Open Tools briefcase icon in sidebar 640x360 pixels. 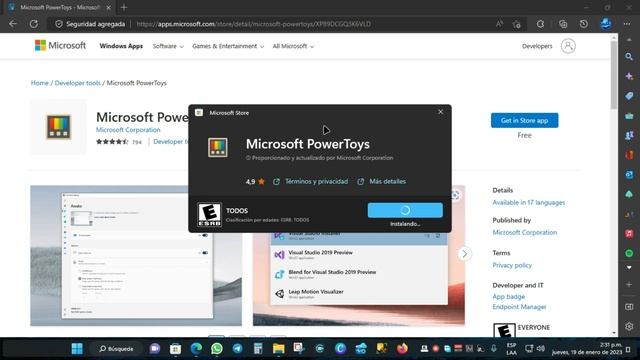629,116
